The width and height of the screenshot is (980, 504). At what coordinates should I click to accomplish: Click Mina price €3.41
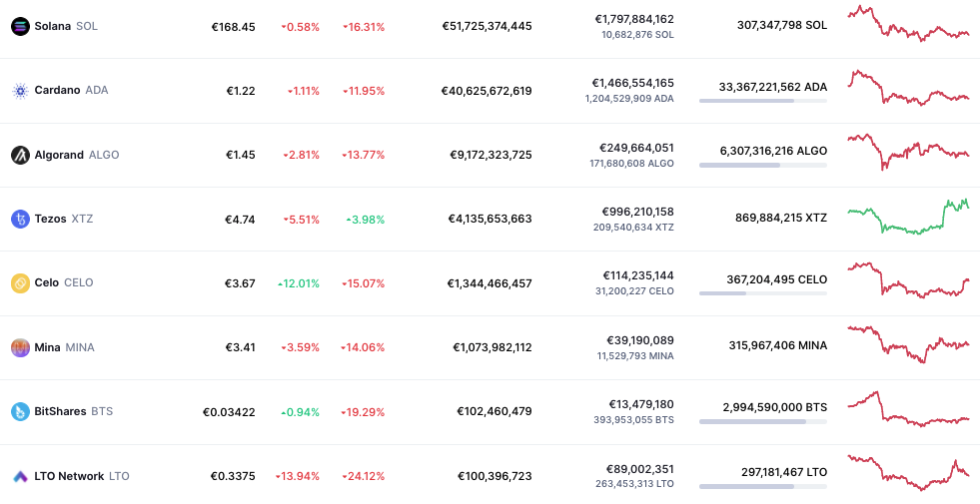(x=241, y=347)
